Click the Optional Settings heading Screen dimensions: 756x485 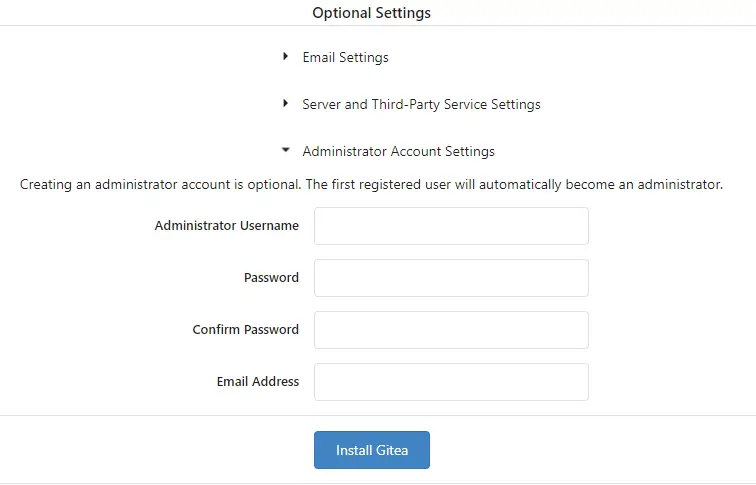click(x=371, y=13)
